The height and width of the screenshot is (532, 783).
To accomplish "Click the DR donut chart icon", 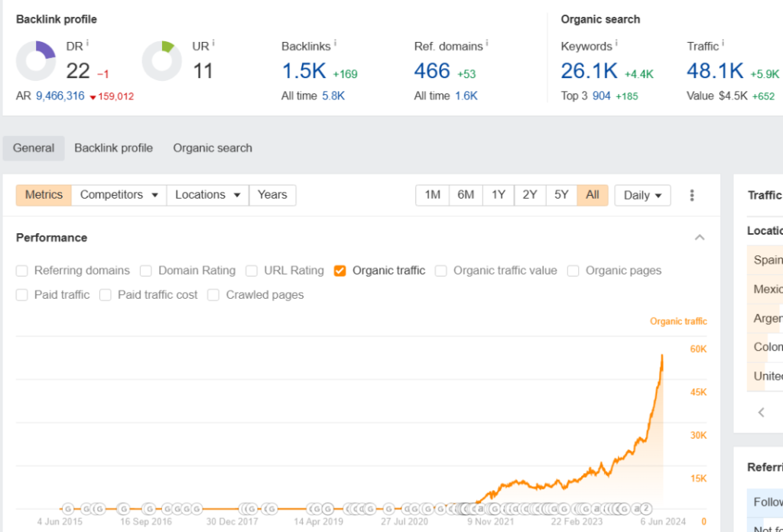I will (x=36, y=61).
